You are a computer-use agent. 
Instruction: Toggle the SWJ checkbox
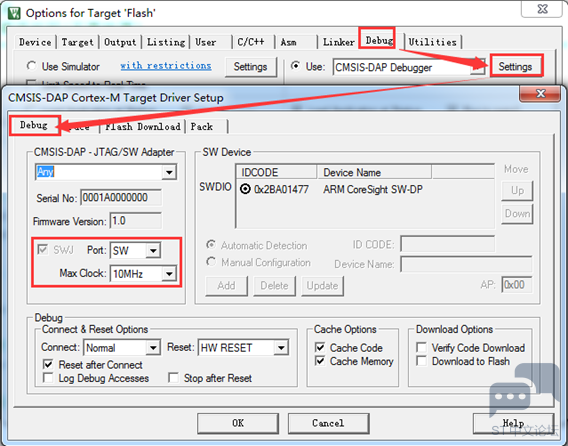click(43, 250)
